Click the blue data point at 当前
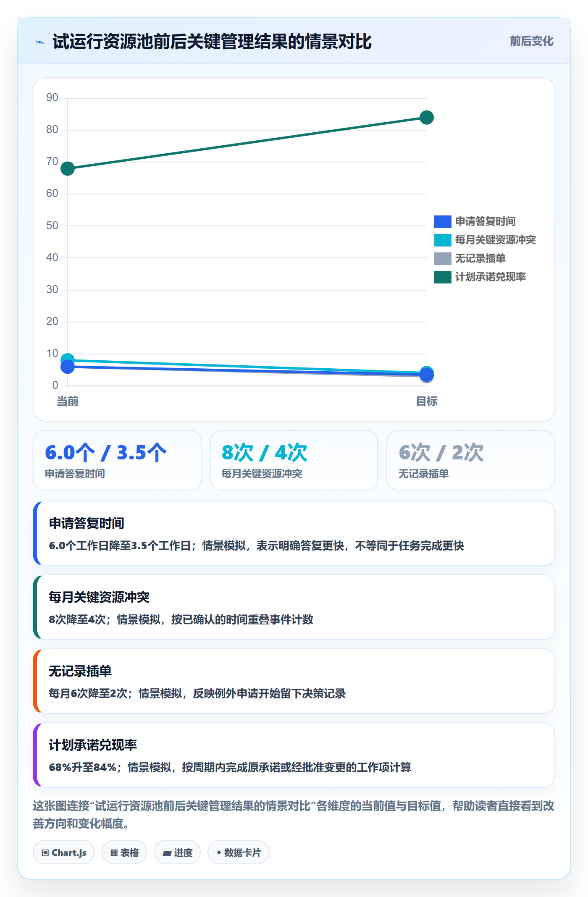 [x=68, y=367]
